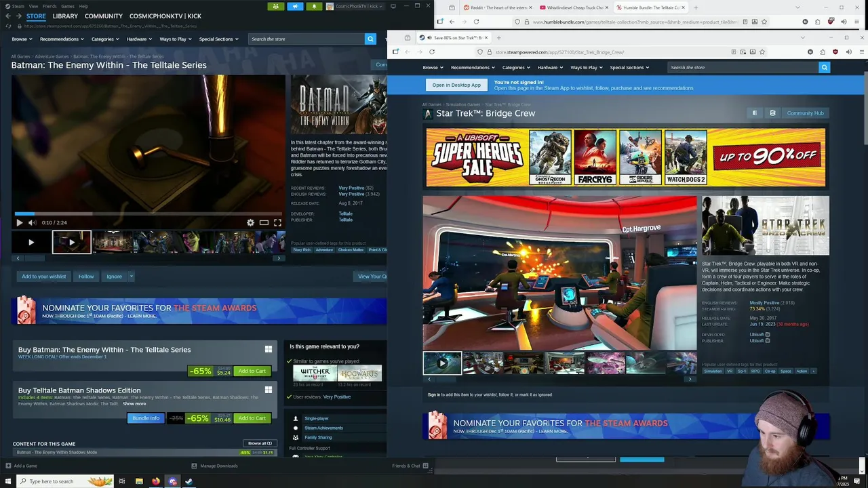
Task: Add Batman Enemy Within to cart at $5.24
Action: click(252, 371)
